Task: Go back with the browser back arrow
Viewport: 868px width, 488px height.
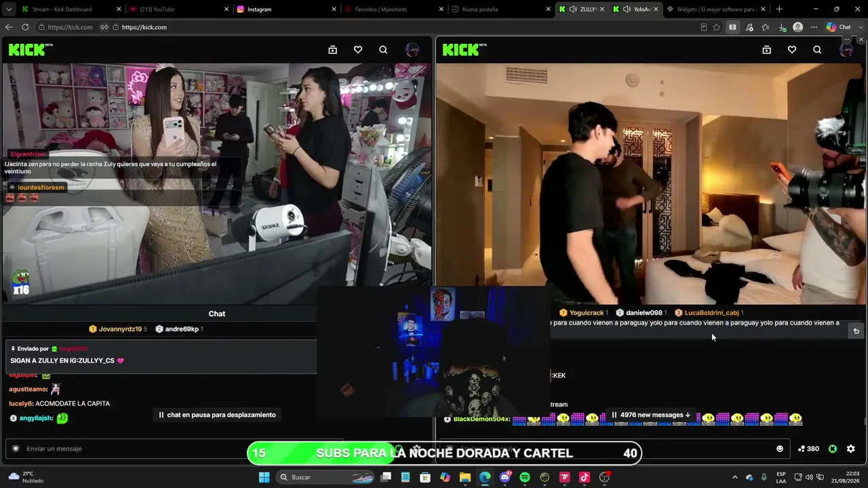Action: coord(9,27)
